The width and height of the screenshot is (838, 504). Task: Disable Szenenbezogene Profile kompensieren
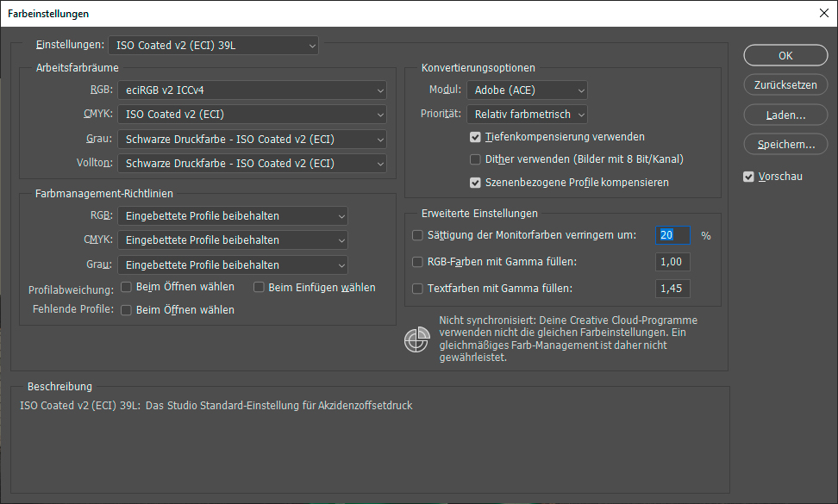point(475,182)
